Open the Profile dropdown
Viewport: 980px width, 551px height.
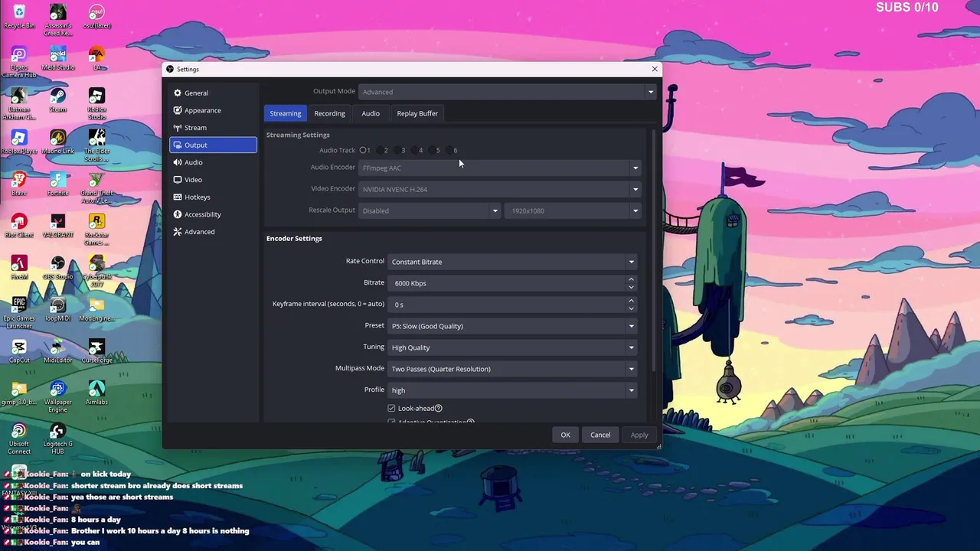tap(512, 390)
